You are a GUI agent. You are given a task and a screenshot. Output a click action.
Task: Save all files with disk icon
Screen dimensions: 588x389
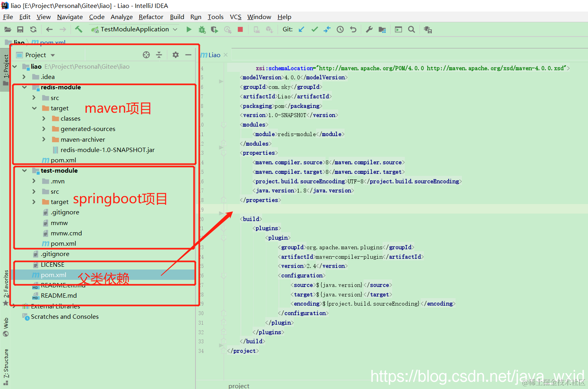click(20, 29)
